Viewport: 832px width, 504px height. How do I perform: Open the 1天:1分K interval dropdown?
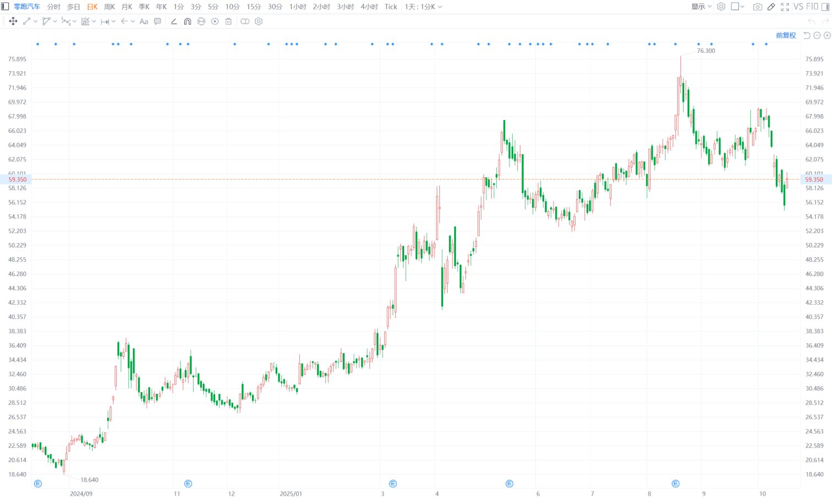coord(423,7)
